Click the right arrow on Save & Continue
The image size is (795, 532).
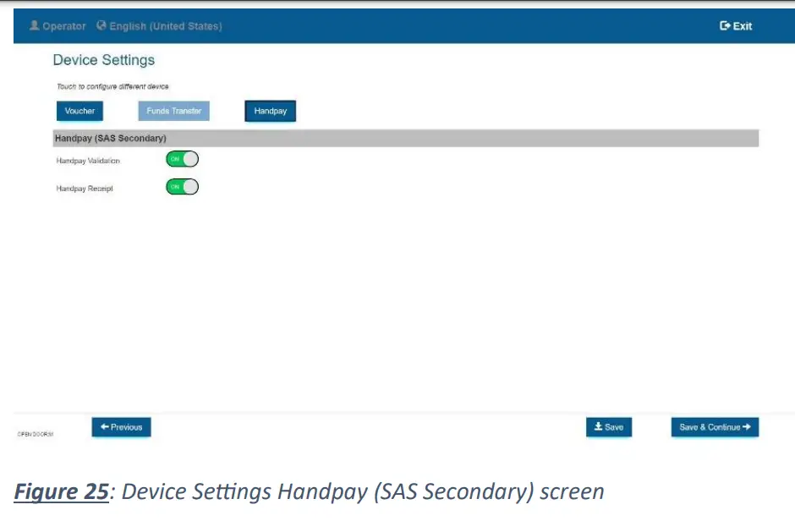click(747, 427)
